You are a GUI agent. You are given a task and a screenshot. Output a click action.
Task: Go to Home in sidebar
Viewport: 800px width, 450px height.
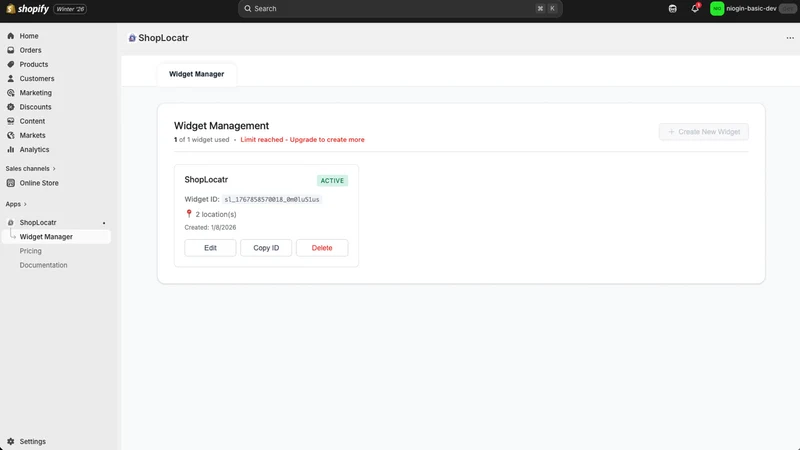[x=29, y=36]
